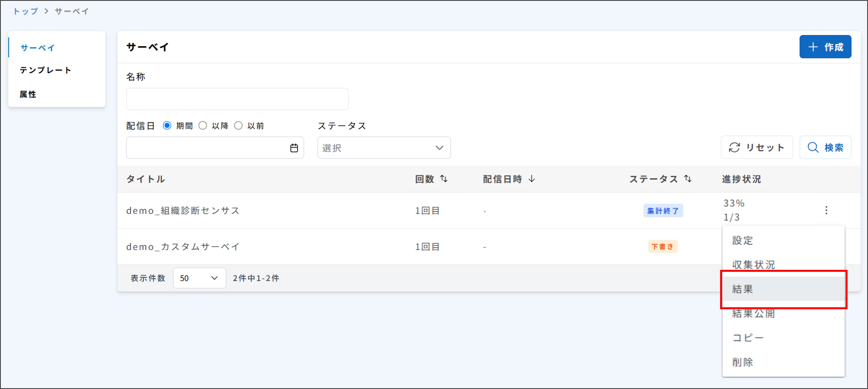
Task: Select the 以降 radio button
Action: click(202, 125)
